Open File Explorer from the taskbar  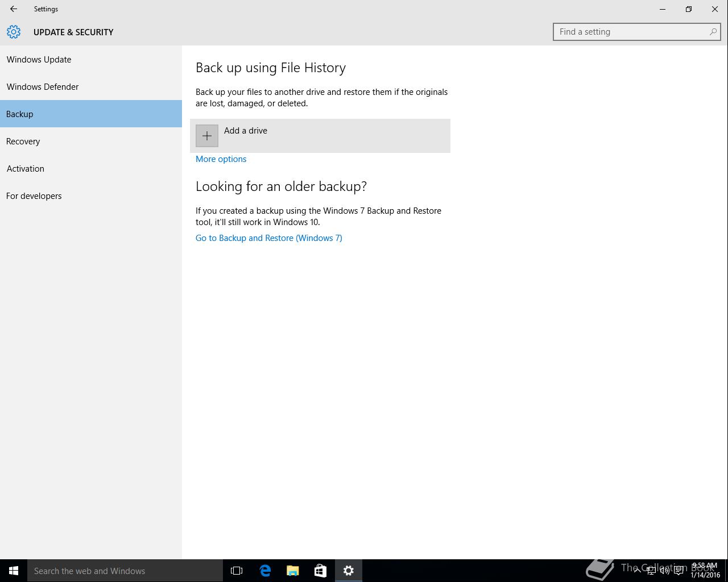(293, 571)
